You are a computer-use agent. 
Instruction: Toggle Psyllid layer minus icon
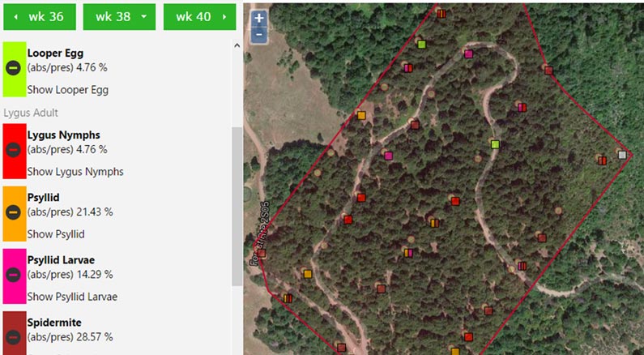[x=13, y=212]
